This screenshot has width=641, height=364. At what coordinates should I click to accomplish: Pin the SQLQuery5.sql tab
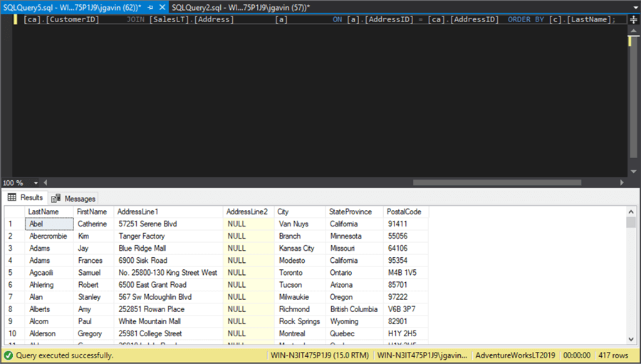coord(150,7)
